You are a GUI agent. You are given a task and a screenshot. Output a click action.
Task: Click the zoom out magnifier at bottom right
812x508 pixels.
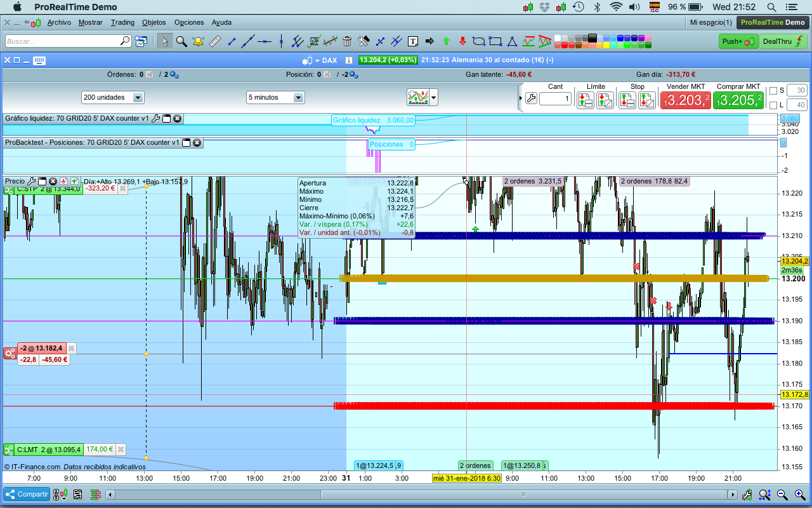coord(782,495)
